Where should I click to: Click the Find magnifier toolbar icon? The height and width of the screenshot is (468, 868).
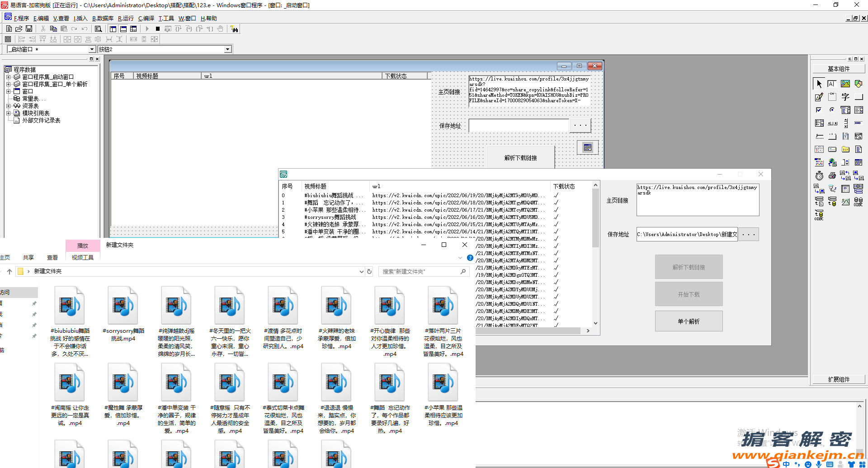[98, 28]
